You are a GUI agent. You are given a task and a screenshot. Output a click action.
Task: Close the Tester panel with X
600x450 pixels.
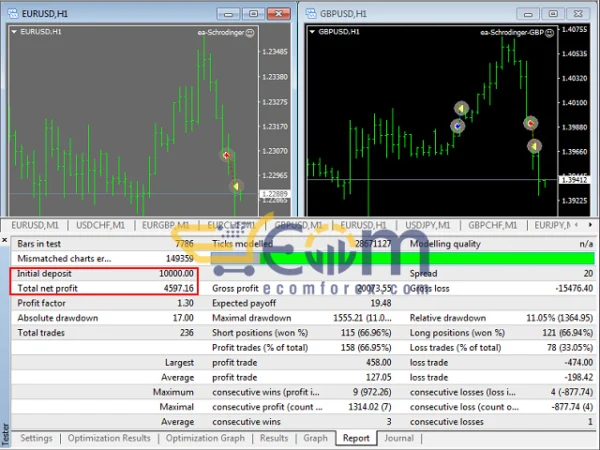pyautogui.click(x=5, y=240)
